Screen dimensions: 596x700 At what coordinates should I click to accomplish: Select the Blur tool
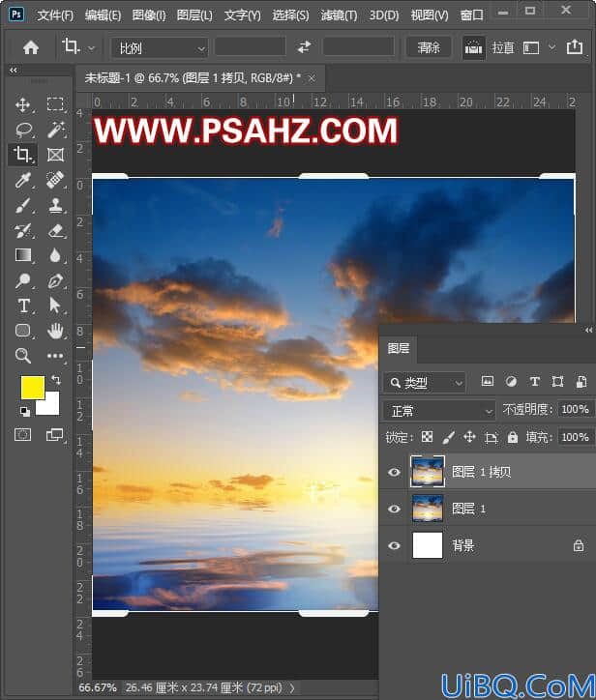(55, 255)
